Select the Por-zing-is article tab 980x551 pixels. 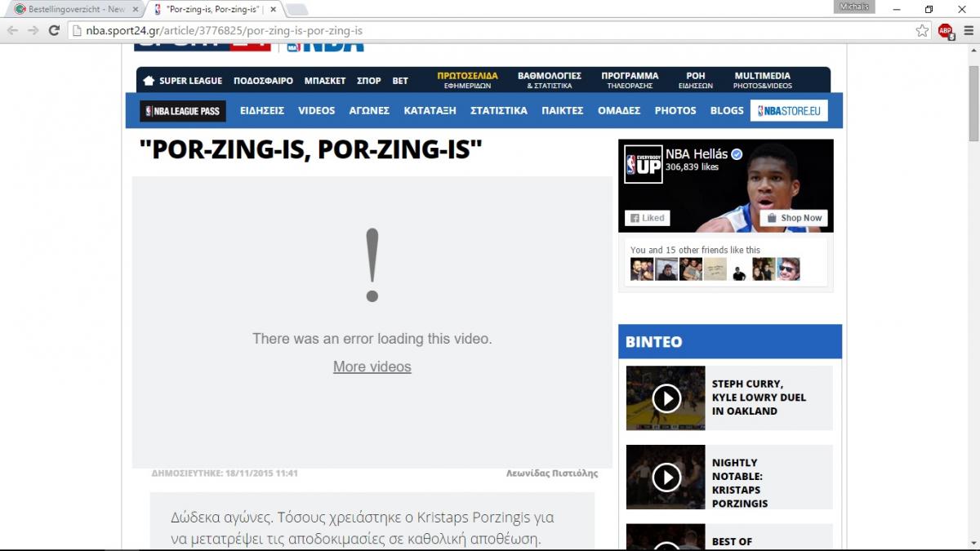tap(215, 9)
